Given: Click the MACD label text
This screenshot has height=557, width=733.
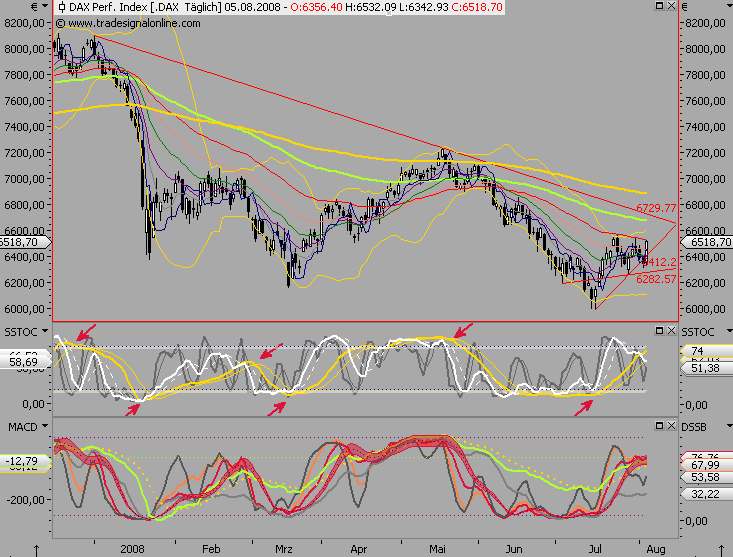Looking at the screenshot, I should point(23,427).
